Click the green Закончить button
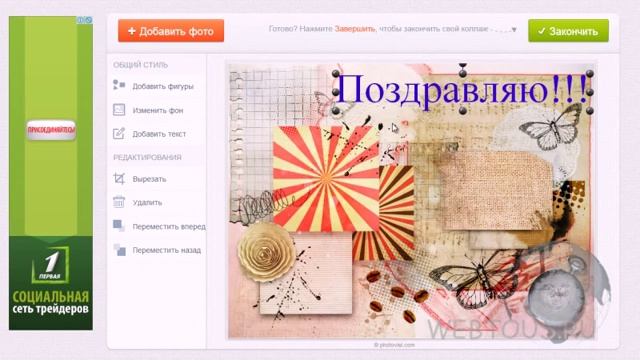Image resolution: width=640 pixels, height=360 pixels. (568, 31)
